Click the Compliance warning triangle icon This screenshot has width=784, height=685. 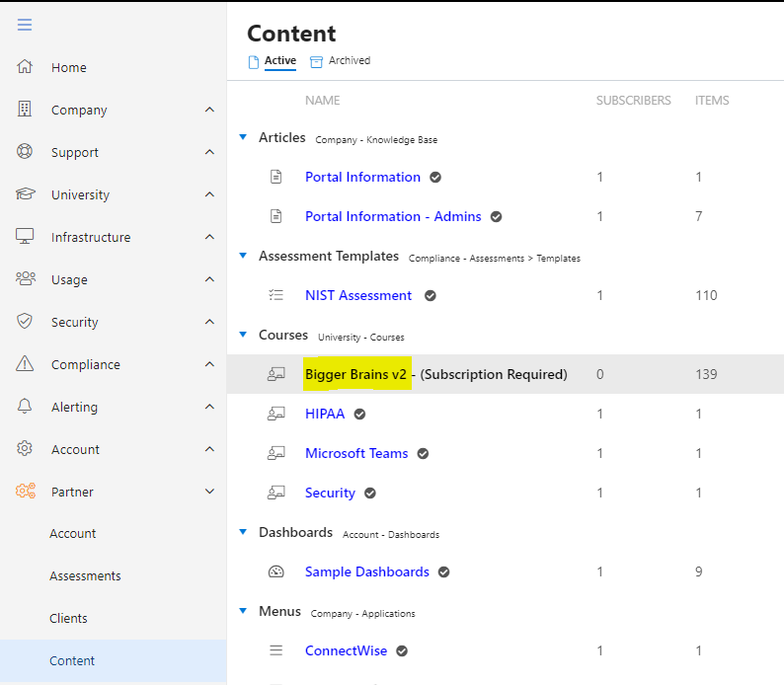pyautogui.click(x=25, y=364)
